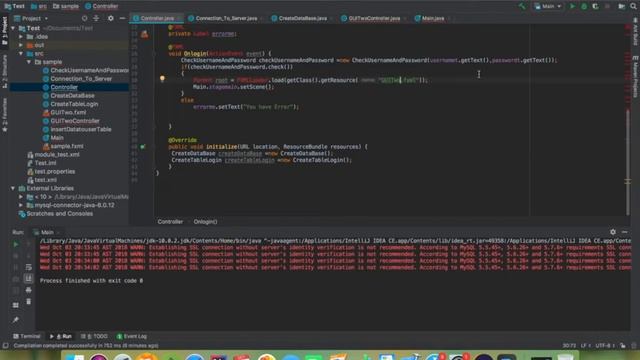This screenshot has width=640, height=360.
Task: Expand the out folder
Action: click(21, 45)
